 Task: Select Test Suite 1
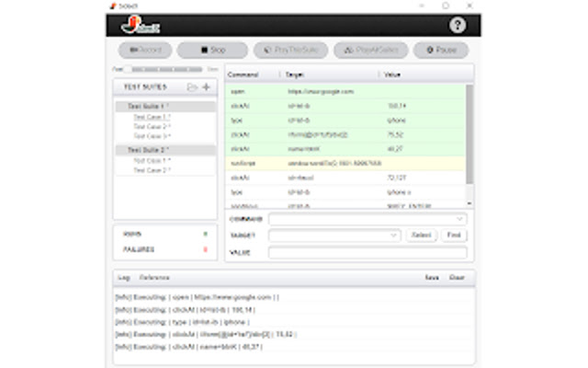point(165,107)
